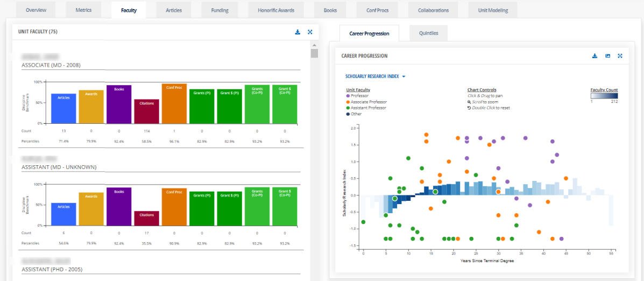Switch to the Quintiles sub-tab
Viewport: 644px width, 281px height.
(x=428, y=33)
